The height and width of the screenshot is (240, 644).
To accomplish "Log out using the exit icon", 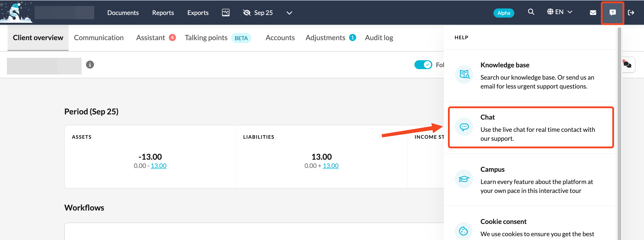I will click(631, 12).
